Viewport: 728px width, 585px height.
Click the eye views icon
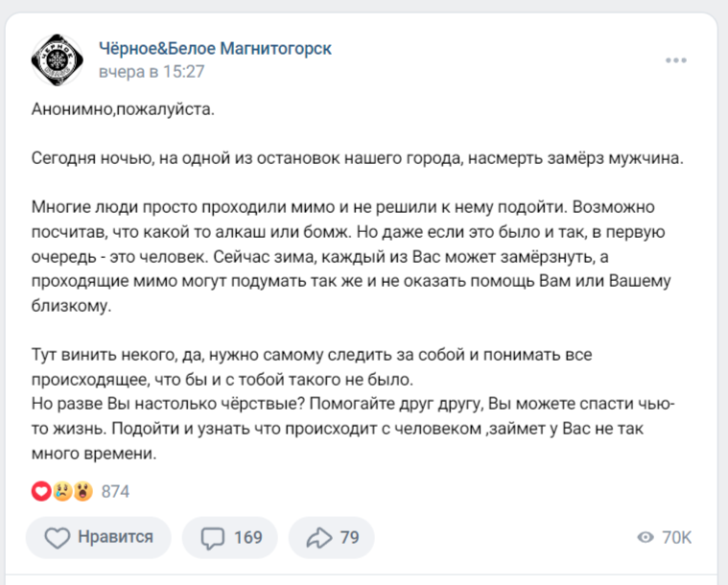[x=646, y=538]
